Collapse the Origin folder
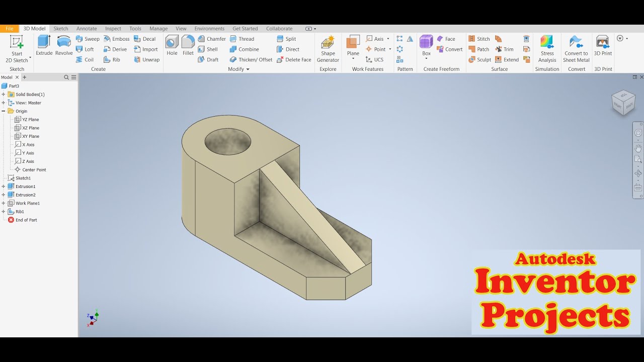The height and width of the screenshot is (362, 644). point(4,111)
